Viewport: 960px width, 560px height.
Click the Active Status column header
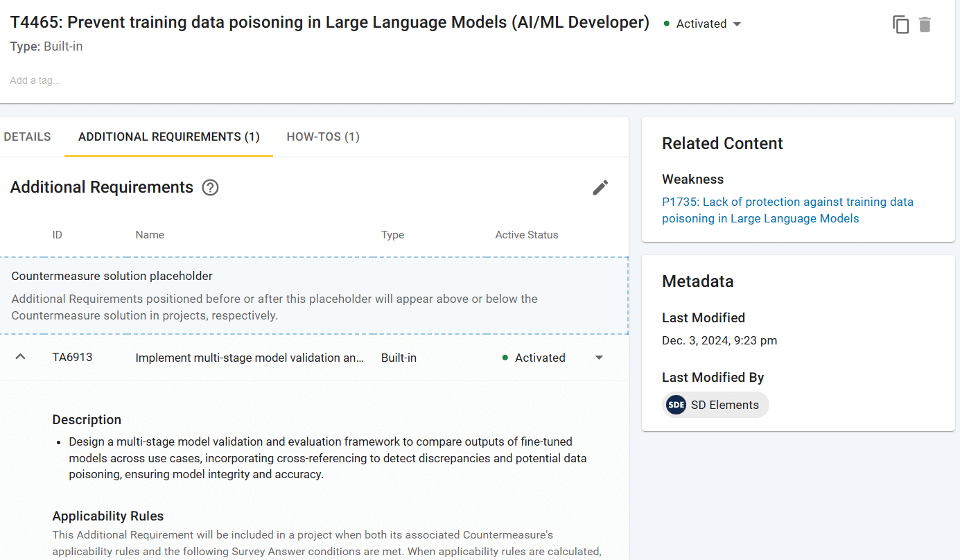pos(527,235)
